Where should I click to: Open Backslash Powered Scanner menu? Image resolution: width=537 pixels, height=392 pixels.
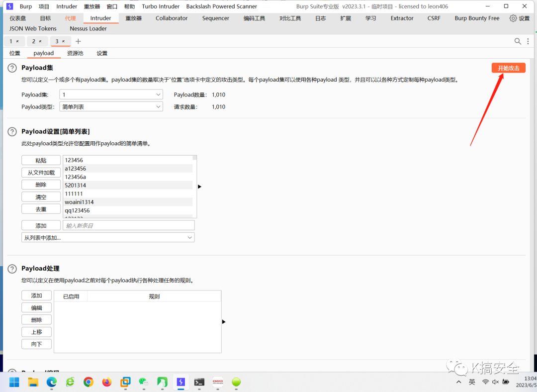click(x=222, y=6)
